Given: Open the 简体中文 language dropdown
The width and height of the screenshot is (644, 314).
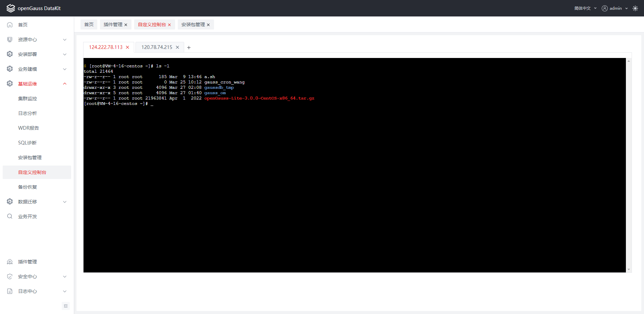Looking at the screenshot, I should (585, 8).
